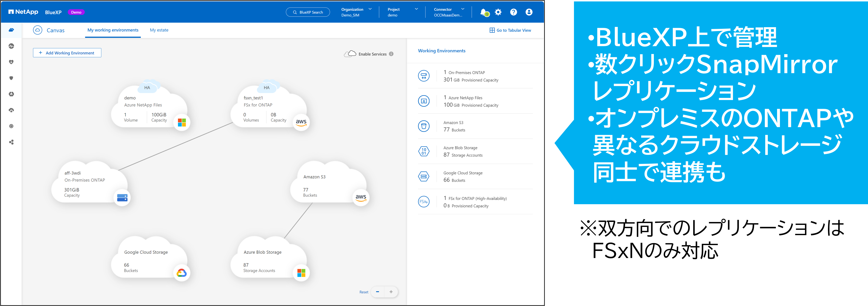
Task: Open the health monitoring pulse sidebar icon
Action: [x=11, y=46]
